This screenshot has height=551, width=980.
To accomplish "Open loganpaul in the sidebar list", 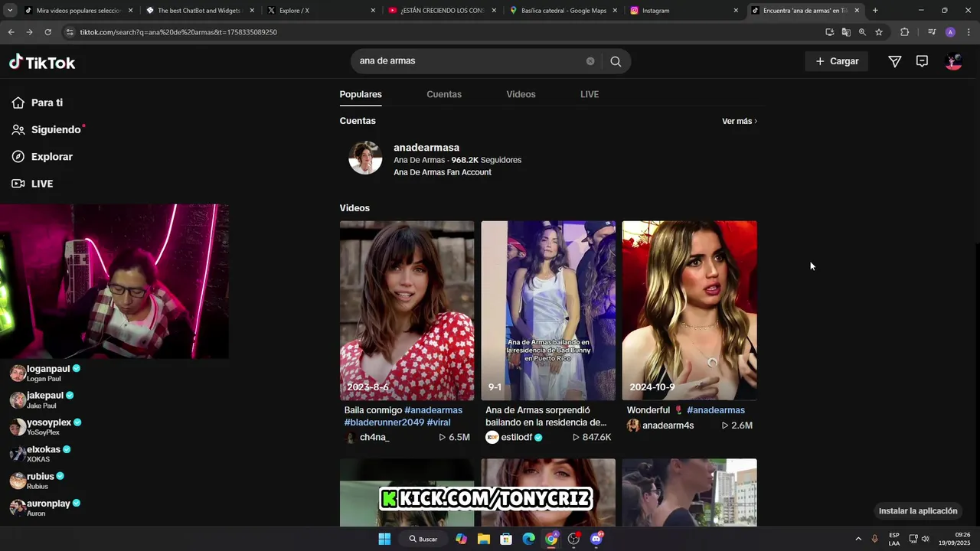I will click(46, 373).
